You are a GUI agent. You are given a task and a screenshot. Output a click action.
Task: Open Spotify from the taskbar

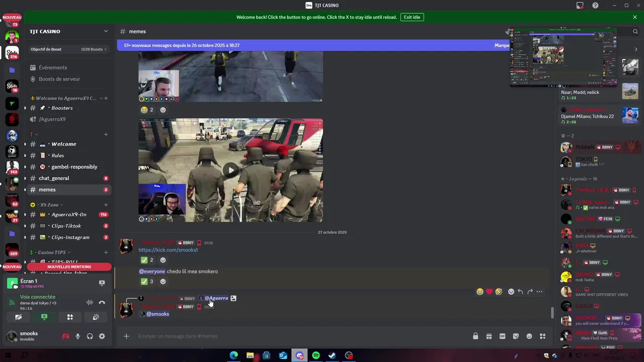(x=316, y=355)
